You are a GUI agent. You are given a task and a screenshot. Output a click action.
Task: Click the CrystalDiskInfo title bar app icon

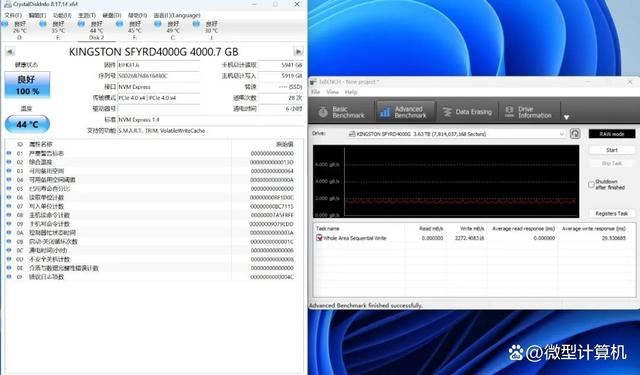(x=7, y=4)
